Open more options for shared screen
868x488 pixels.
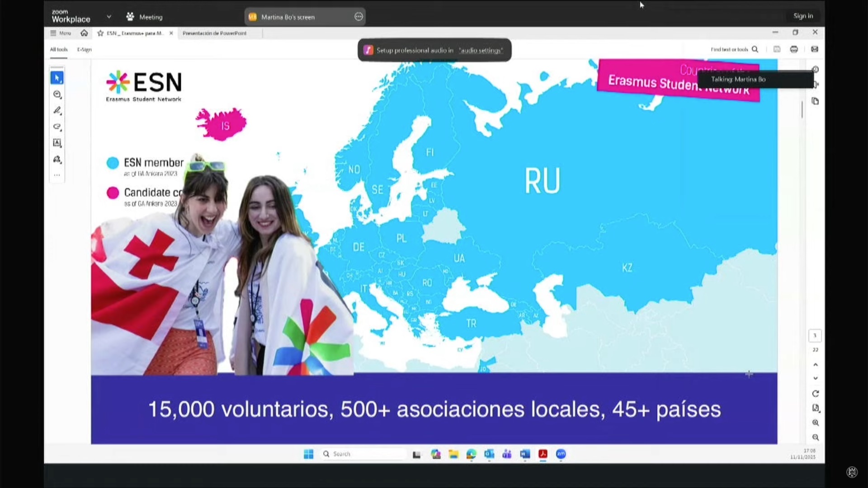[x=359, y=17]
